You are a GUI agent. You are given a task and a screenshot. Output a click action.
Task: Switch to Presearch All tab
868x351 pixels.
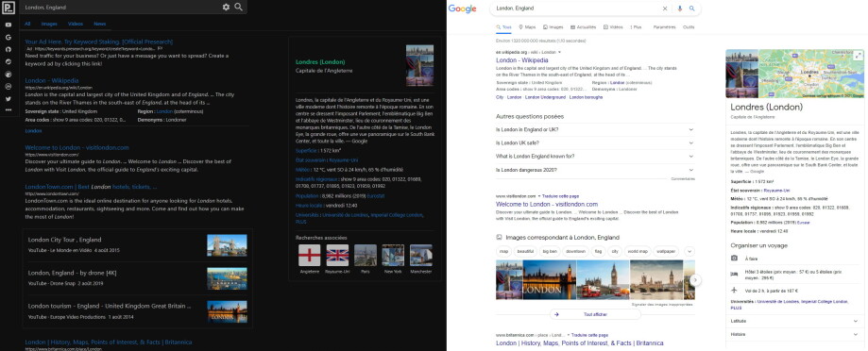pyautogui.click(x=27, y=24)
